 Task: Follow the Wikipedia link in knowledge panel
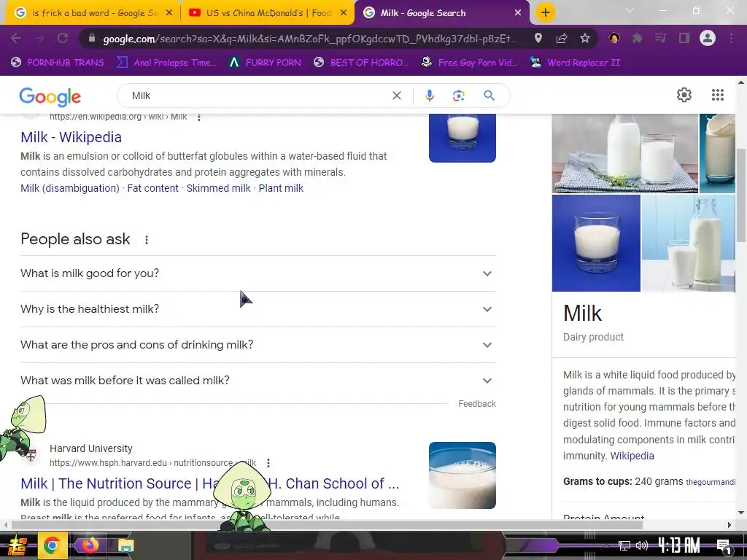[x=632, y=456]
